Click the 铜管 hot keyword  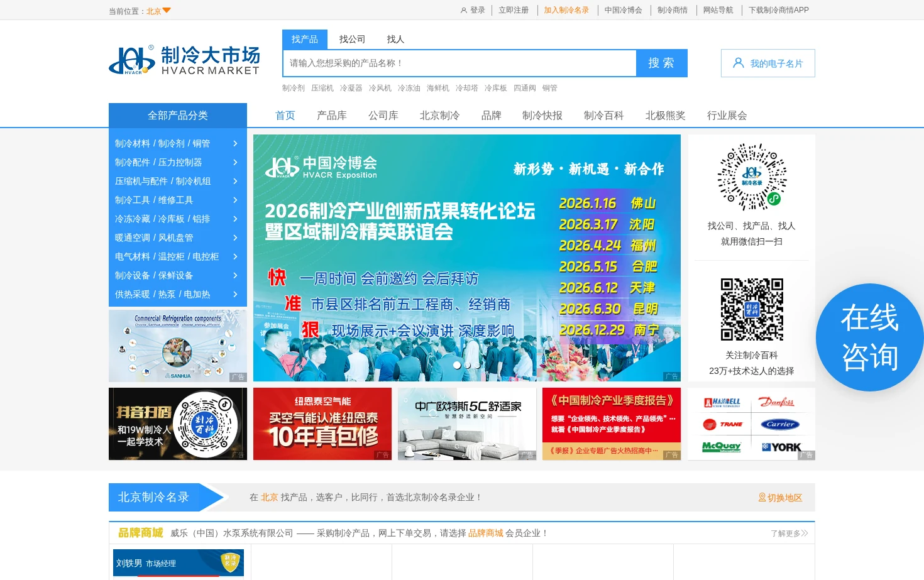point(550,88)
